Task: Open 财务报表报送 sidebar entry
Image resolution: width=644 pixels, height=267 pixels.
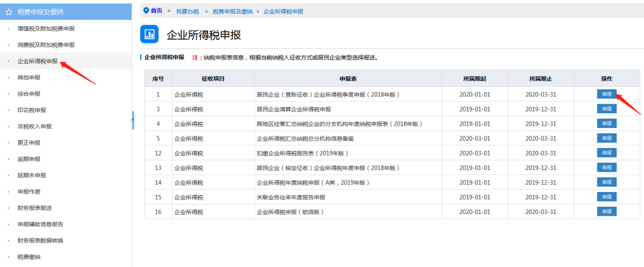Action: (35, 208)
